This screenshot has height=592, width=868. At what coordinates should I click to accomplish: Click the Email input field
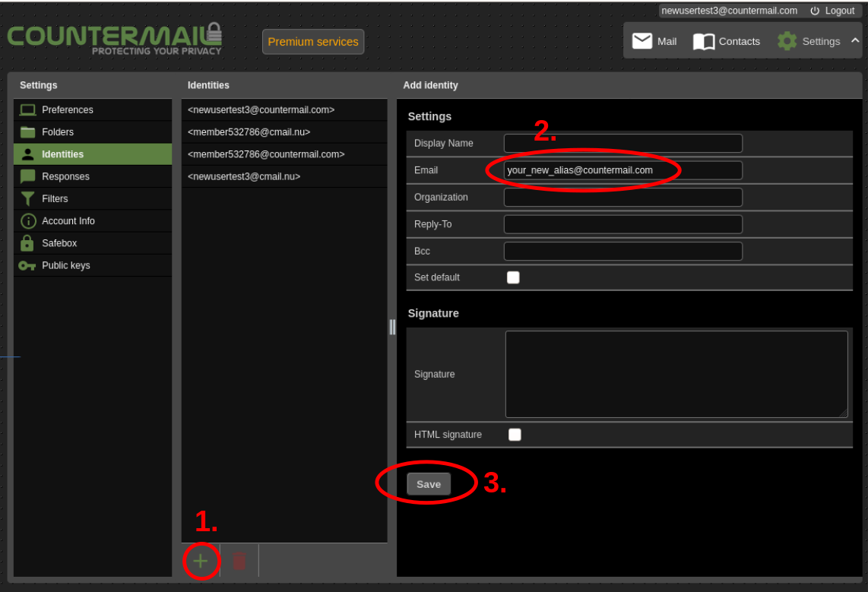(x=622, y=170)
